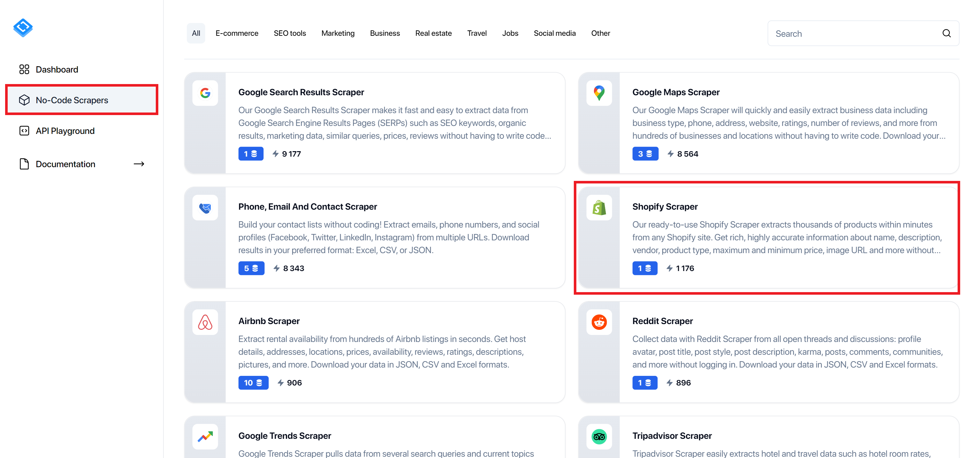Click the magnifier search icon
Image resolution: width=980 pixels, height=458 pixels.
tap(947, 34)
